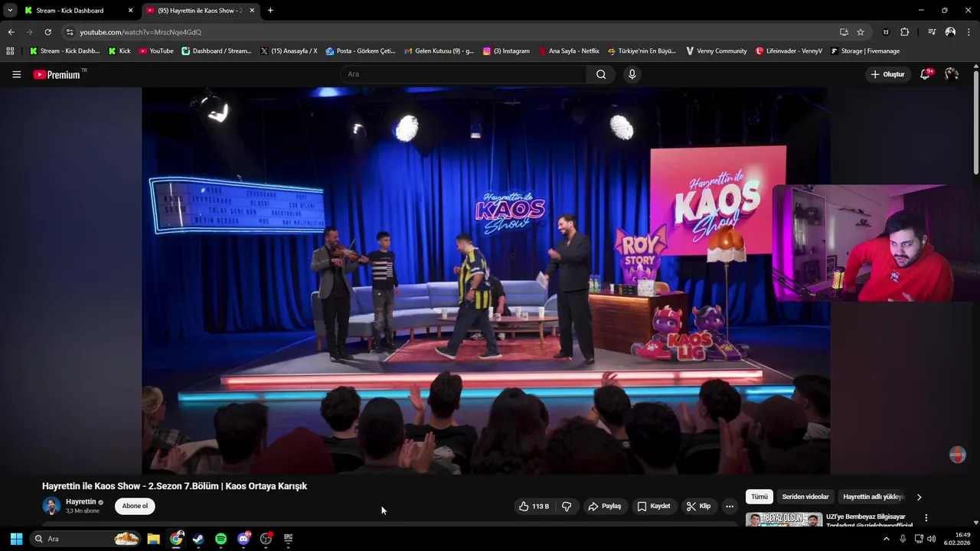Open the Gelen Kutusu Gmail bookmark
This screenshot has height=551, width=980.
[439, 51]
